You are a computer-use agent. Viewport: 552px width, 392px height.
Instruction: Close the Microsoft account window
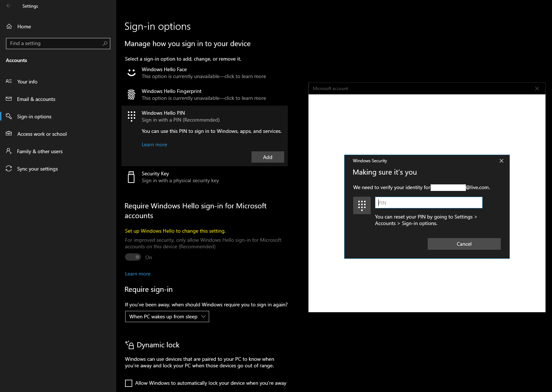tap(537, 89)
